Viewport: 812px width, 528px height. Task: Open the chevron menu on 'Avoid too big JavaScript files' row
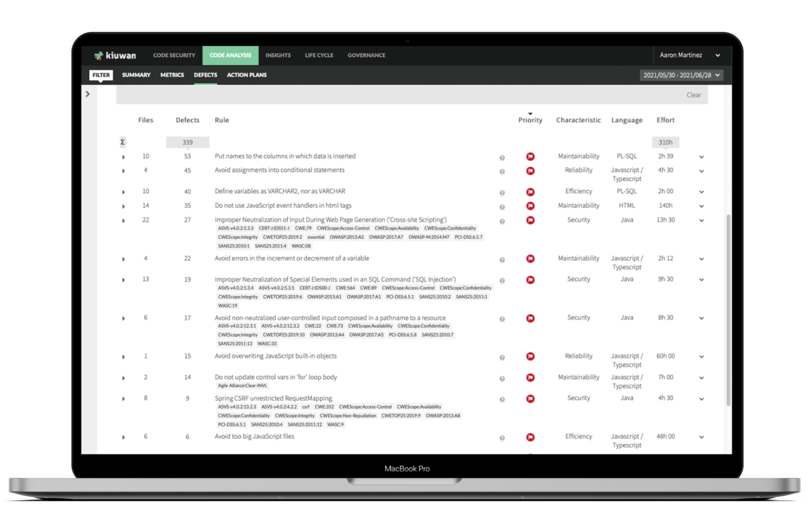click(x=701, y=438)
